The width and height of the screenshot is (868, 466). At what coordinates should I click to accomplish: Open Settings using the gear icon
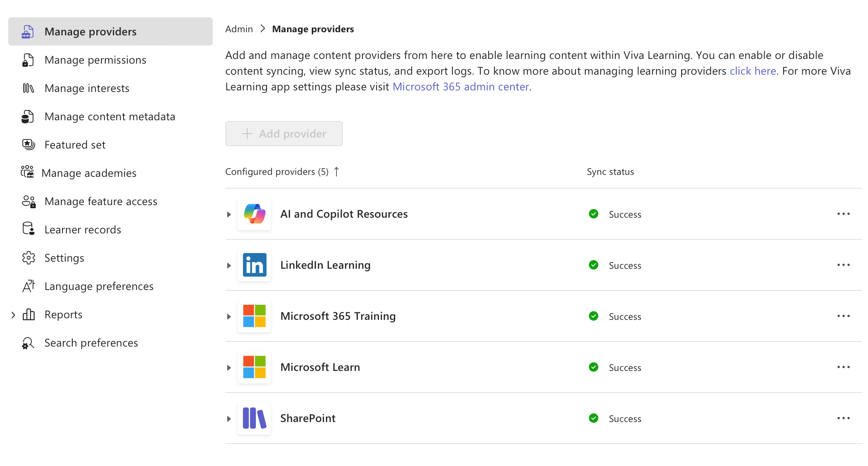point(28,258)
